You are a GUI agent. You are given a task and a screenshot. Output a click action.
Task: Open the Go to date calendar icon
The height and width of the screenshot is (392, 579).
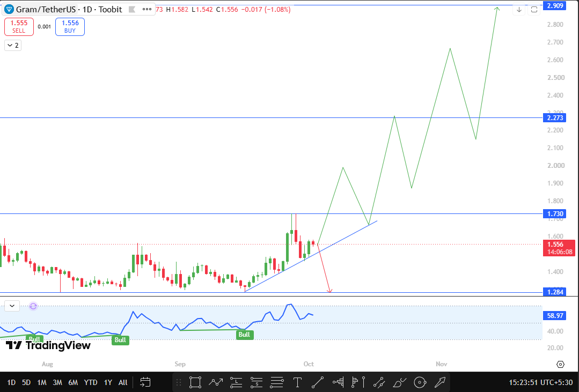[x=145, y=382]
